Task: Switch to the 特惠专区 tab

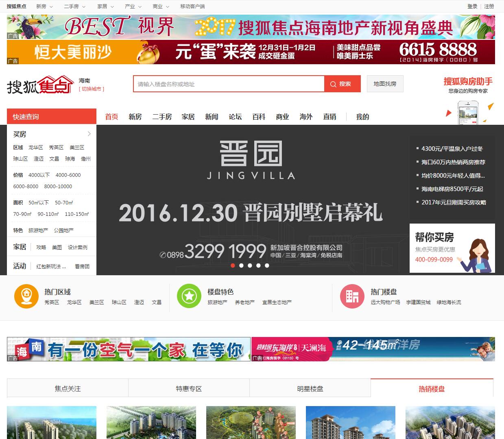Action: [189, 389]
